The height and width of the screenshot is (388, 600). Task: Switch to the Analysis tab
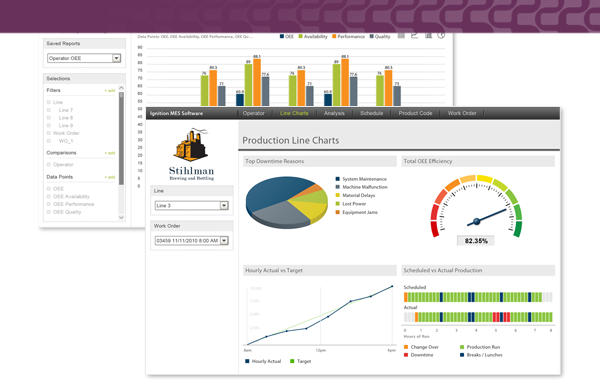334,113
